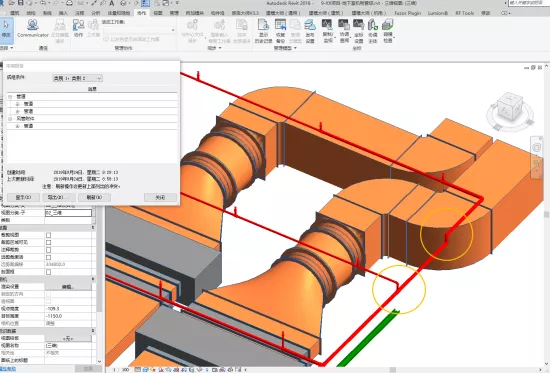Toggle Crop Region Visible checkbox
This screenshot has width=550, height=373.
(48, 242)
